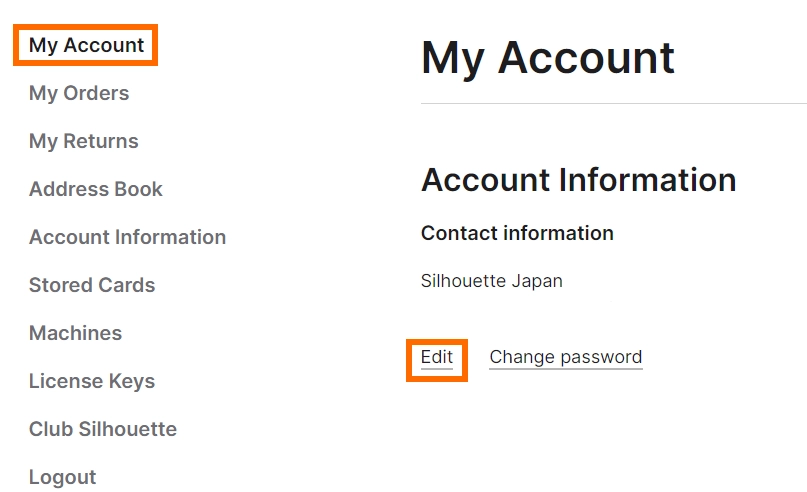Click the Silhouette Japan contact name

pos(491,281)
